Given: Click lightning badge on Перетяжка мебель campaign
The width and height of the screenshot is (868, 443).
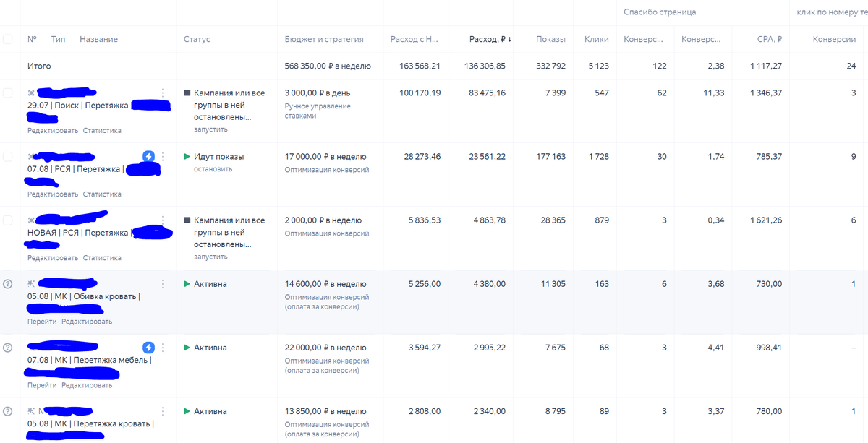Looking at the screenshot, I should (148, 348).
